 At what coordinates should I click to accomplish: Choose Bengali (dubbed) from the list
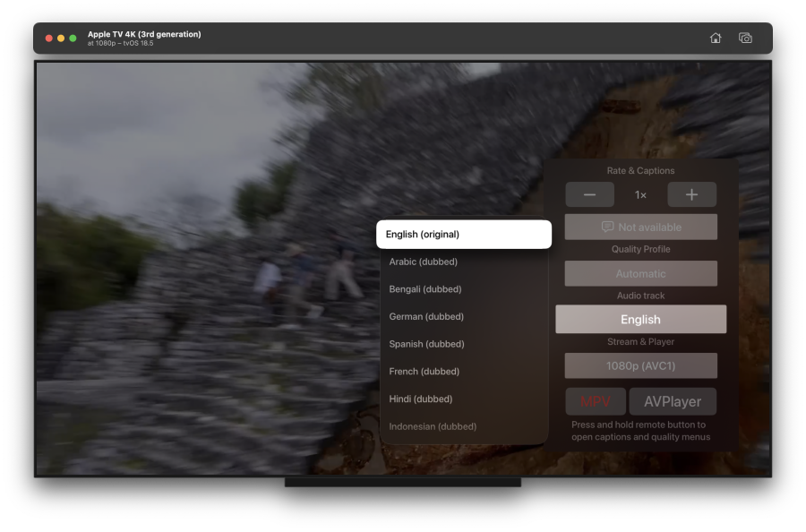[425, 289]
